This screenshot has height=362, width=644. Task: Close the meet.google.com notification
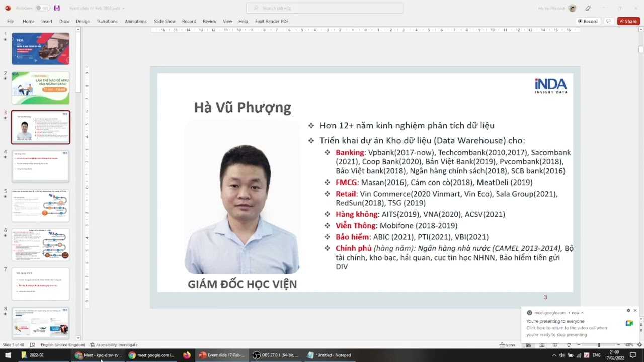[635, 311]
